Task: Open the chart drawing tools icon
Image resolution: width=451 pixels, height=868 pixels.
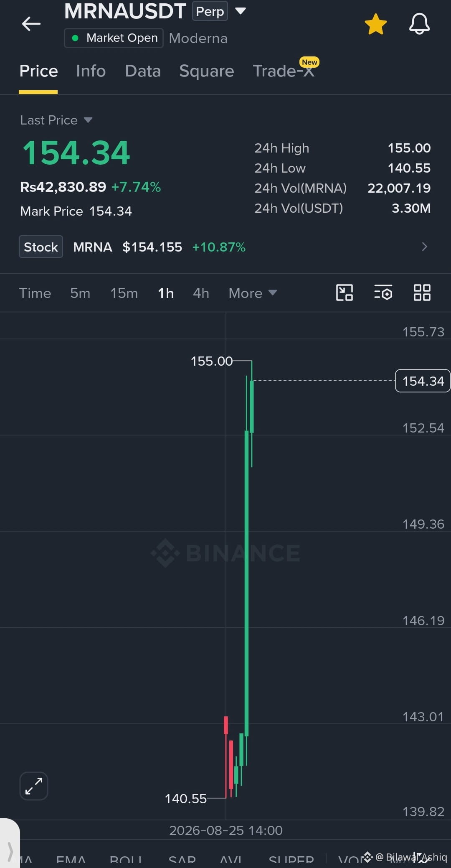Action: (x=345, y=293)
